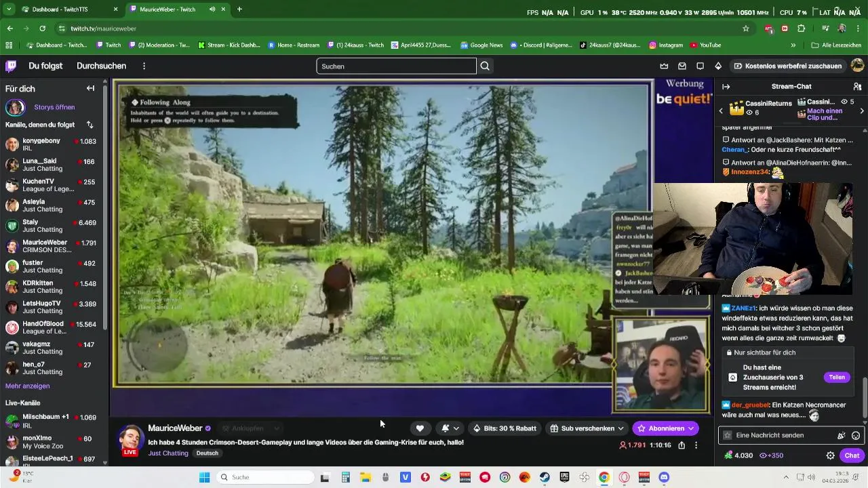Screen dimensions: 868x488
Task: Open the Windows tray hidden icons chevron
Action: (x=786, y=477)
